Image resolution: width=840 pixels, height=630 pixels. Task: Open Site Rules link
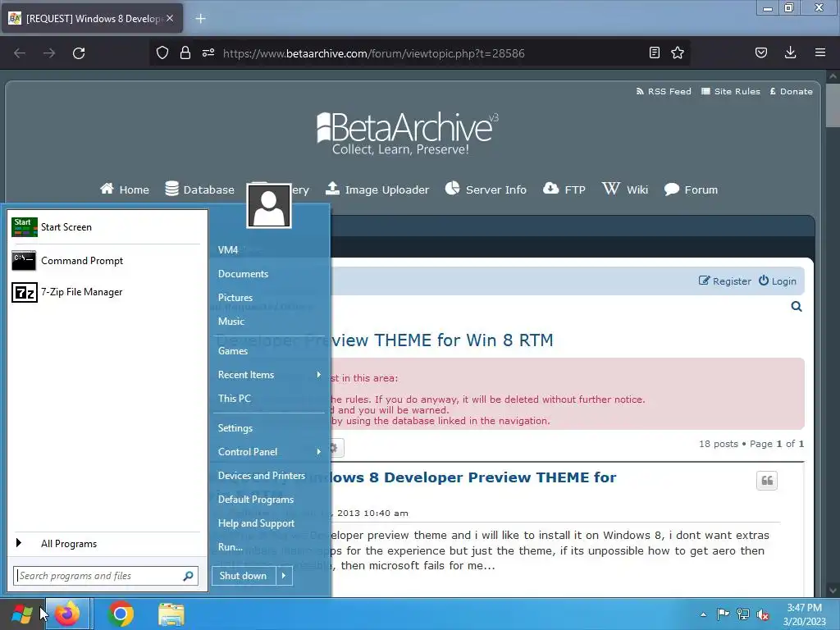tap(731, 91)
